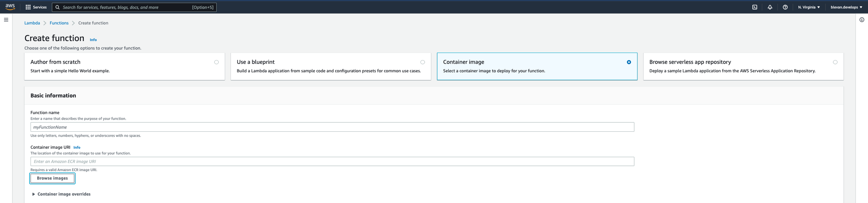Open the Services grid menu
The image size is (868, 203).
click(36, 7)
